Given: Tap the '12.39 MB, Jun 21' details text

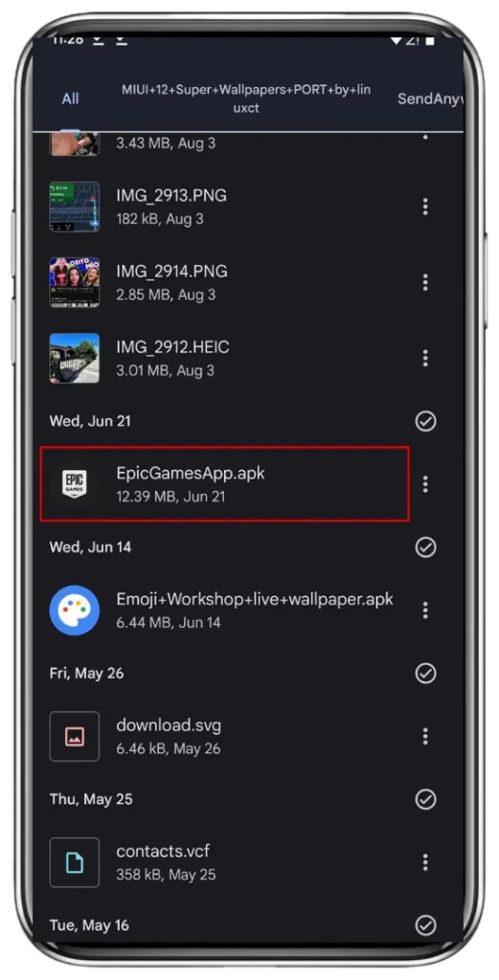Looking at the screenshot, I should tap(170, 497).
